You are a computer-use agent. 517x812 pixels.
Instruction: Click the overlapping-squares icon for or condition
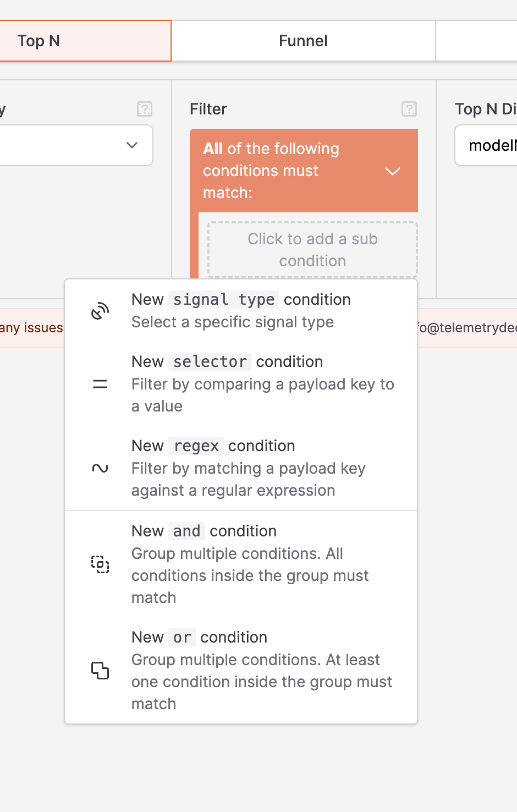(x=100, y=671)
